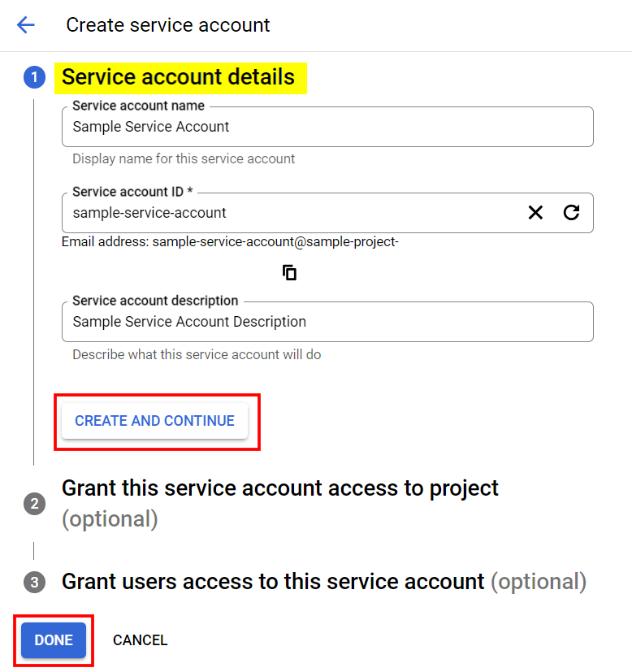The width and height of the screenshot is (632, 672).
Task: Click the blue Done button
Action: pyautogui.click(x=54, y=640)
